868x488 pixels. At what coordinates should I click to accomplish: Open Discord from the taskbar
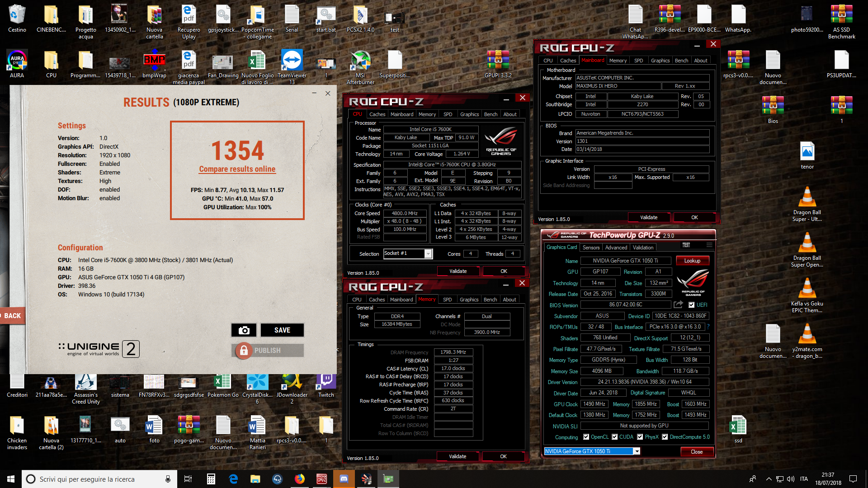[x=344, y=479]
